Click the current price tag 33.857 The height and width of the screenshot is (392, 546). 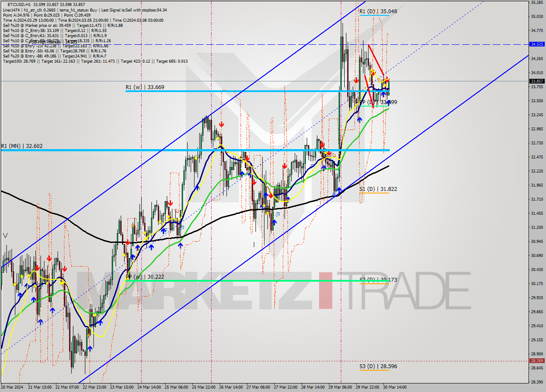(537, 81)
